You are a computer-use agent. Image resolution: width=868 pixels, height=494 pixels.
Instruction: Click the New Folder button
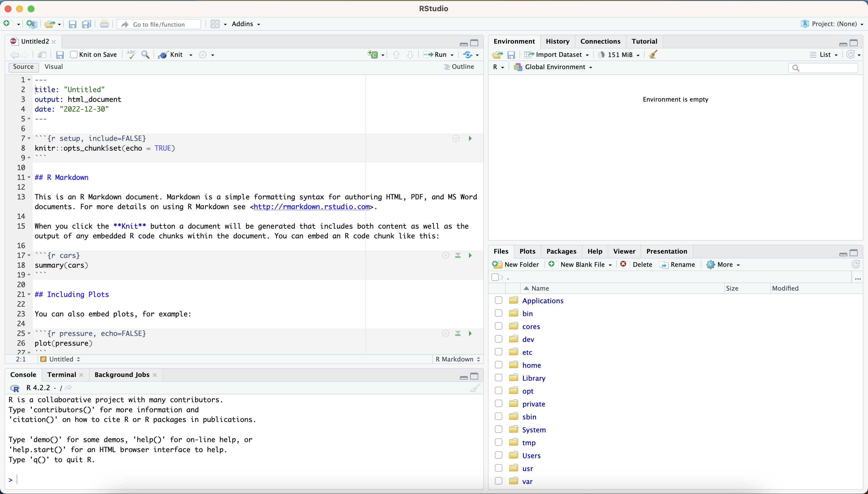pos(516,264)
